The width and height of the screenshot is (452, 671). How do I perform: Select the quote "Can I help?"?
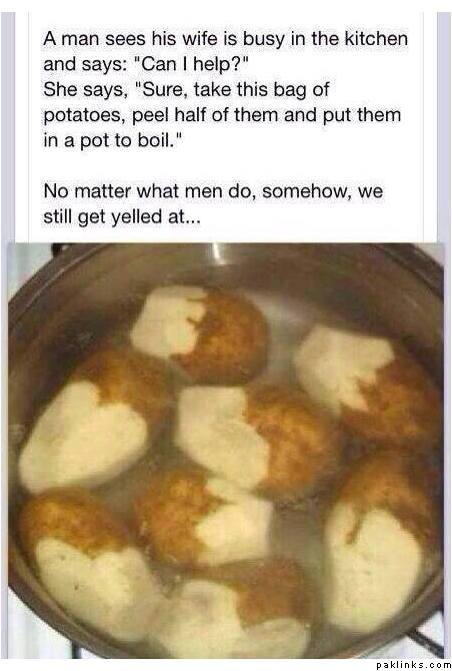(x=192, y=64)
